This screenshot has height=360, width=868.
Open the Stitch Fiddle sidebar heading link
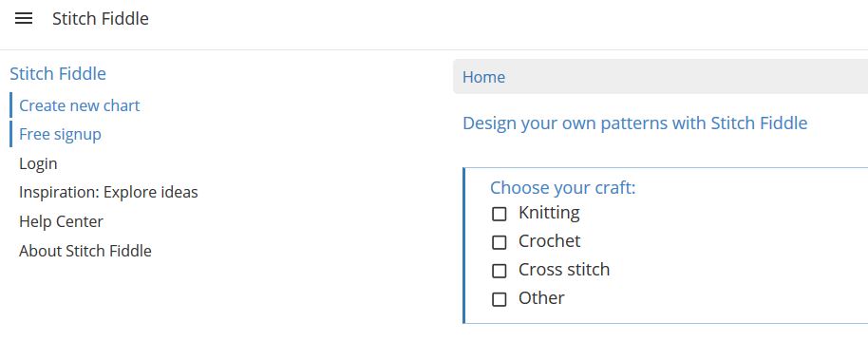pos(58,74)
